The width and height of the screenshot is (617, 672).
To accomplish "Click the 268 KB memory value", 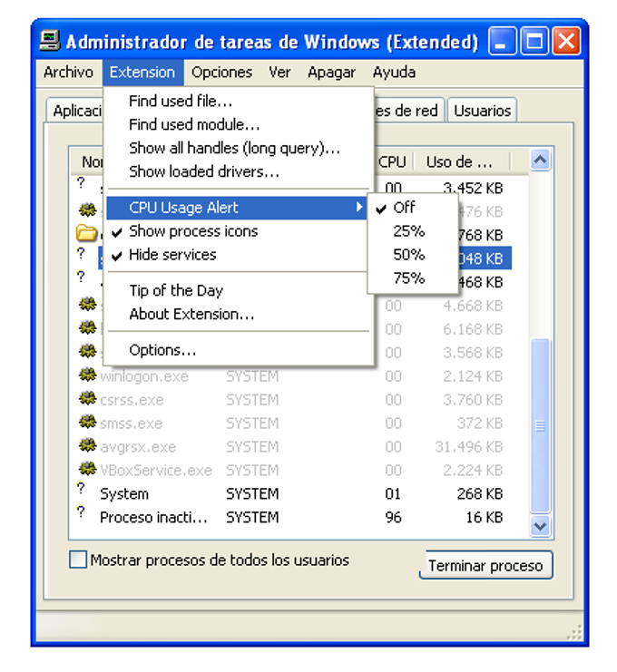I will coord(480,494).
